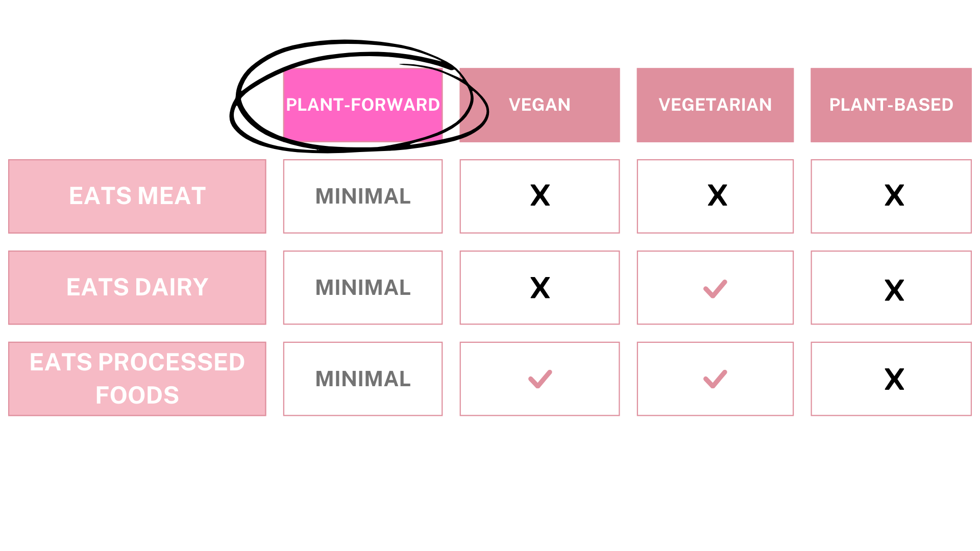Screen dimensions: 980x551
Task: Click the checkmark under Vegetarian for Processed Foods
Action: [715, 379]
